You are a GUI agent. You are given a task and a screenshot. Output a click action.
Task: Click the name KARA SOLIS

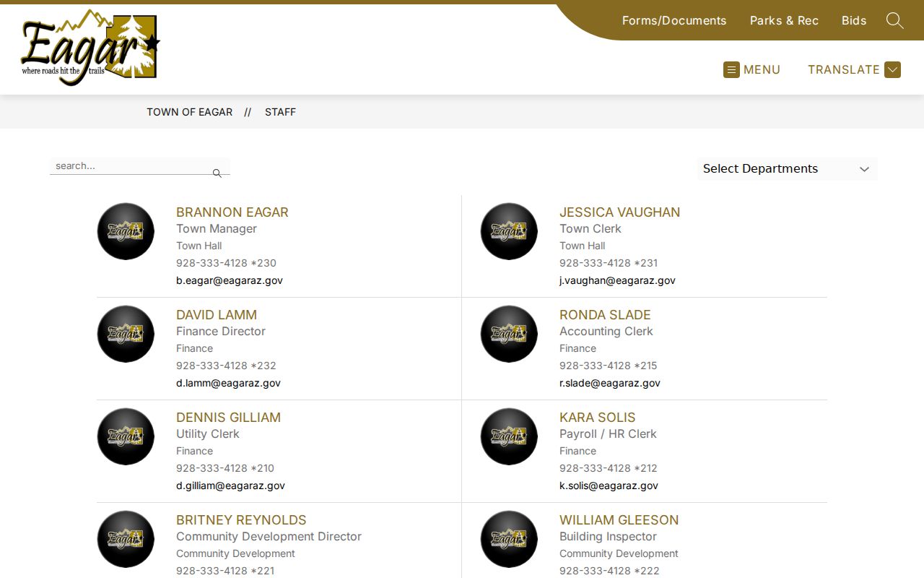598,417
